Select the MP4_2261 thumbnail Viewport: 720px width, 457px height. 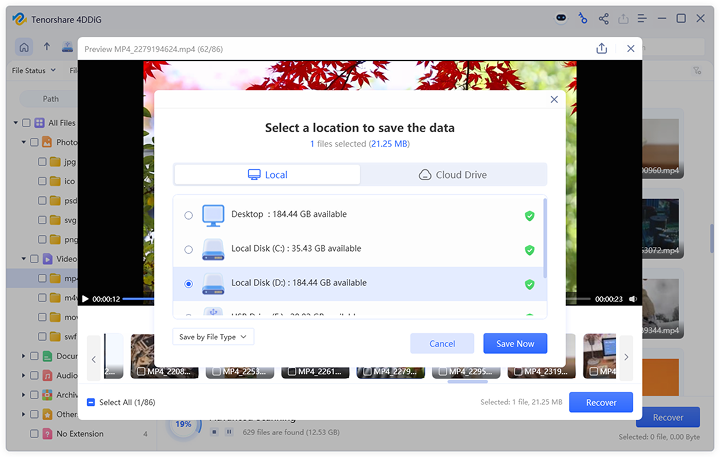pos(315,371)
